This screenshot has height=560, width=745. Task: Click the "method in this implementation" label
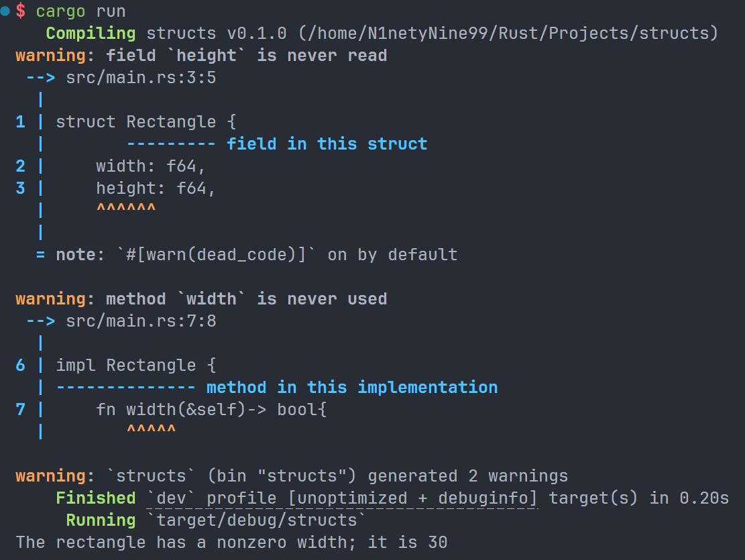click(351, 388)
